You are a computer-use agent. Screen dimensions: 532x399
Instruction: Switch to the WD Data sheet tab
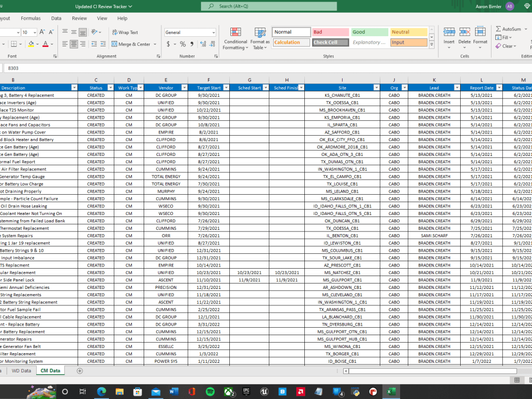(x=21, y=370)
